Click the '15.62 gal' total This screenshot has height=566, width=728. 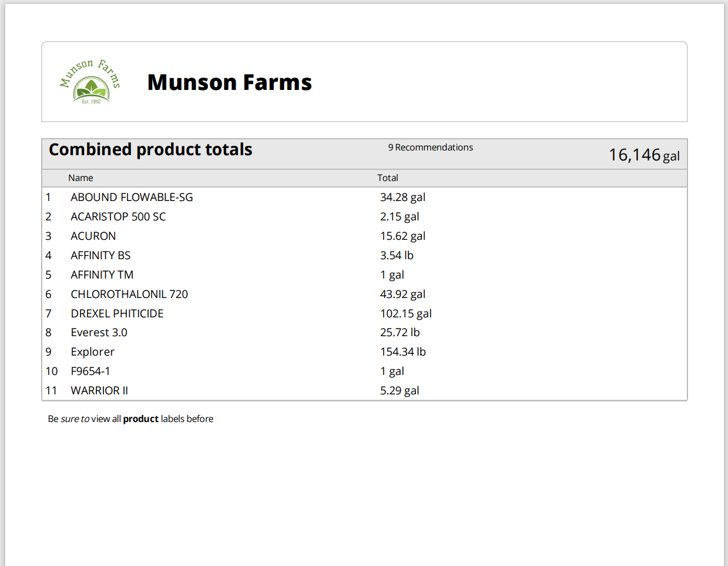[402, 236]
